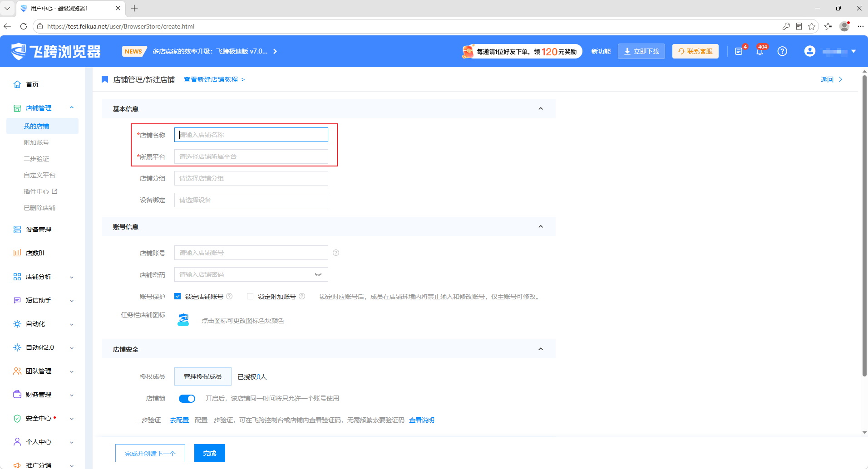Click the 完成 button
The image size is (868, 469).
(210, 453)
